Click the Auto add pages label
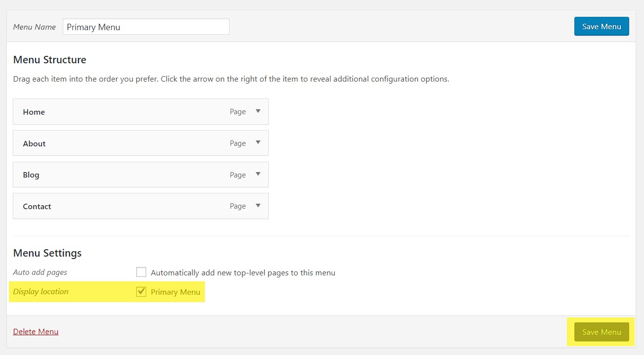Image resolution: width=644 pixels, height=355 pixels. pos(40,272)
